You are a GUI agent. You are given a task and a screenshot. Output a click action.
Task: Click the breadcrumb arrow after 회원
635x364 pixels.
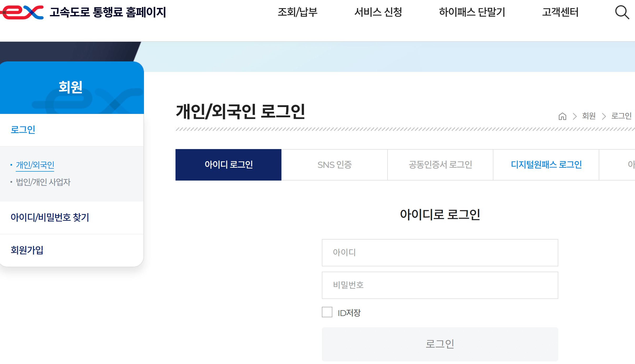(x=603, y=116)
